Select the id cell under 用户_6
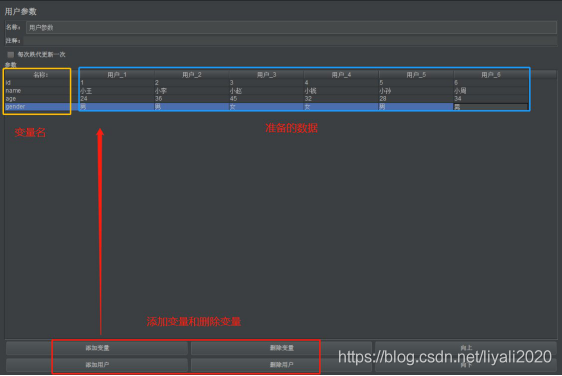562x376 pixels. (x=491, y=83)
